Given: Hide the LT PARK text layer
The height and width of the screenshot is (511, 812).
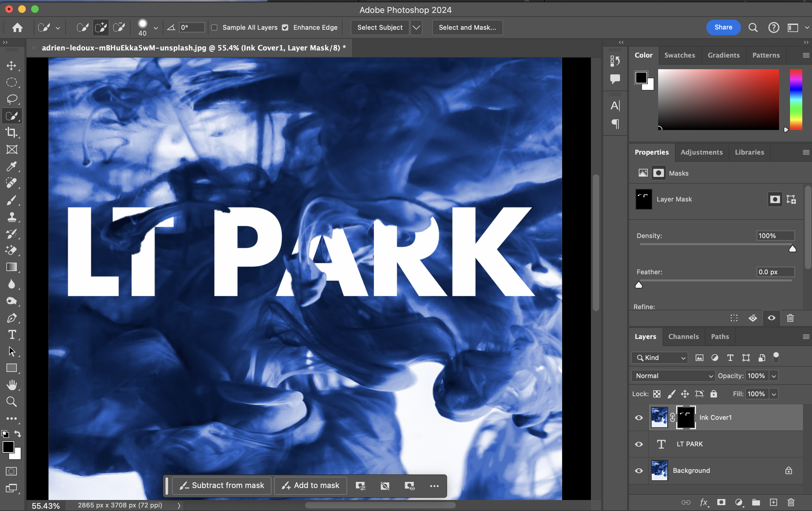Looking at the screenshot, I should coord(639,444).
